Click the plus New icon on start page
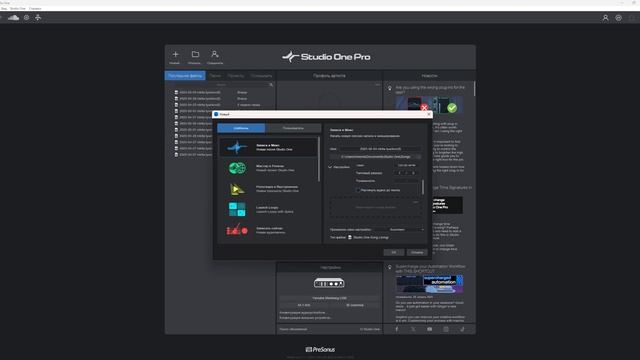640x360 pixels. (175, 54)
